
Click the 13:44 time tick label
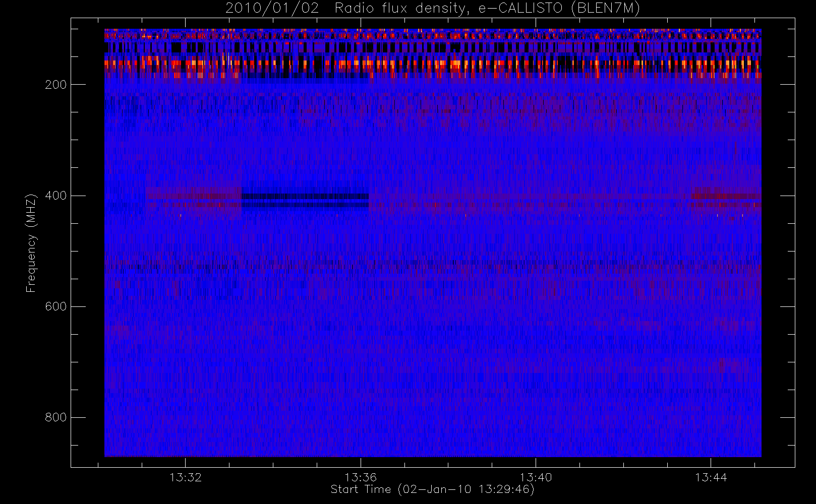(711, 477)
